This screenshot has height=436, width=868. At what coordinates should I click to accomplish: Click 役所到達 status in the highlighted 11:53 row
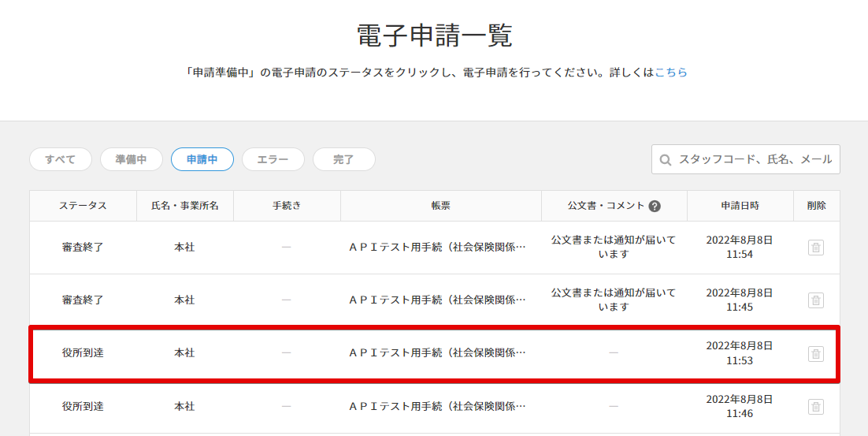(83, 353)
